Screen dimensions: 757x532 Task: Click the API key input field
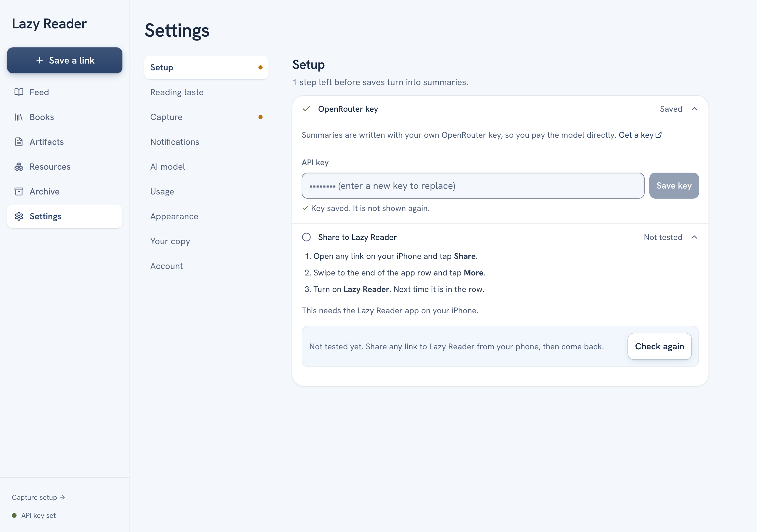(473, 186)
